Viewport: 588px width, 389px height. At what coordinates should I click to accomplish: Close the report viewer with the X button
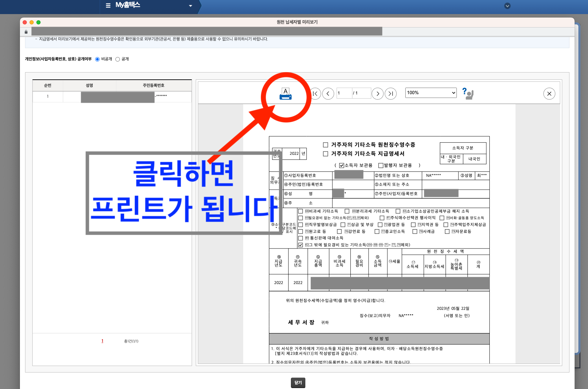click(549, 93)
